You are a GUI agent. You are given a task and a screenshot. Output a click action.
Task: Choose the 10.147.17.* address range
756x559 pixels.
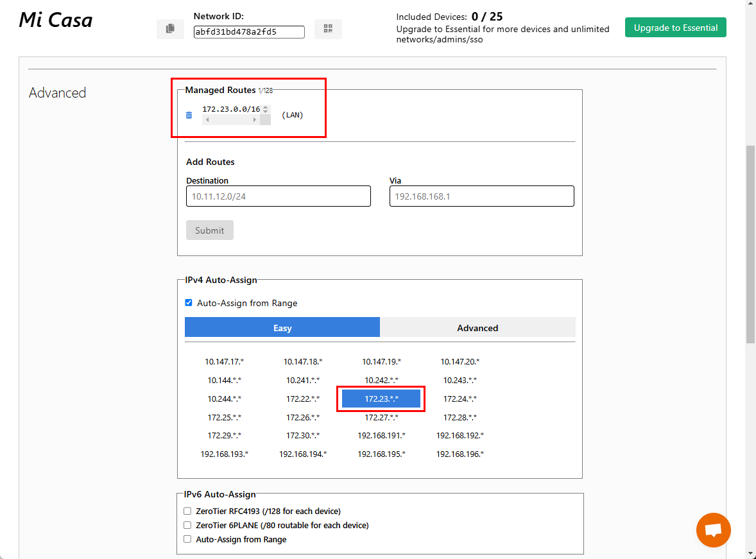tap(225, 362)
